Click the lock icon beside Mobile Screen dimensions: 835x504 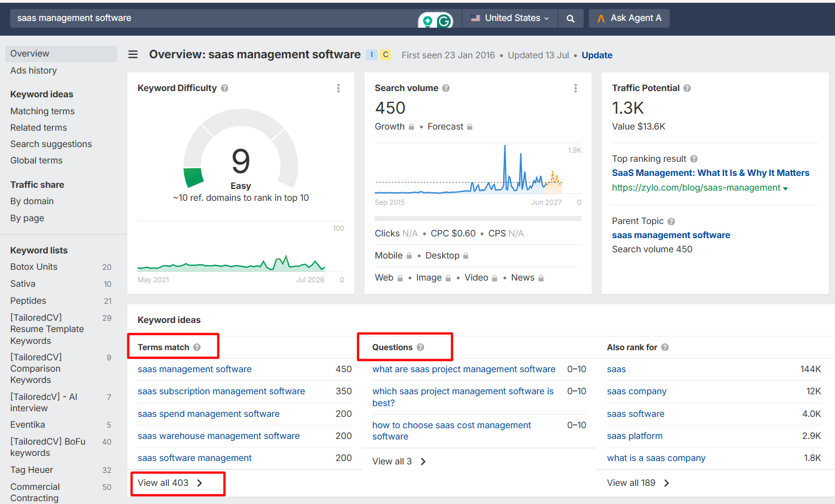pos(409,256)
